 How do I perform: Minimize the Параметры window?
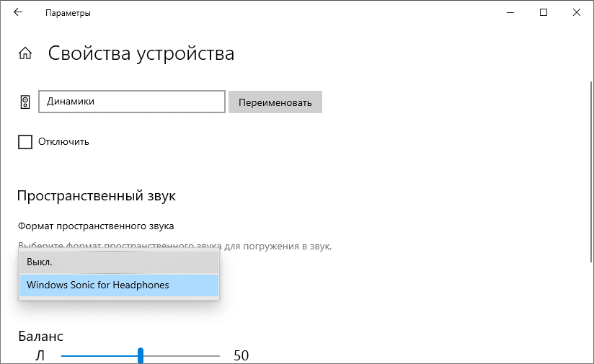[511, 13]
